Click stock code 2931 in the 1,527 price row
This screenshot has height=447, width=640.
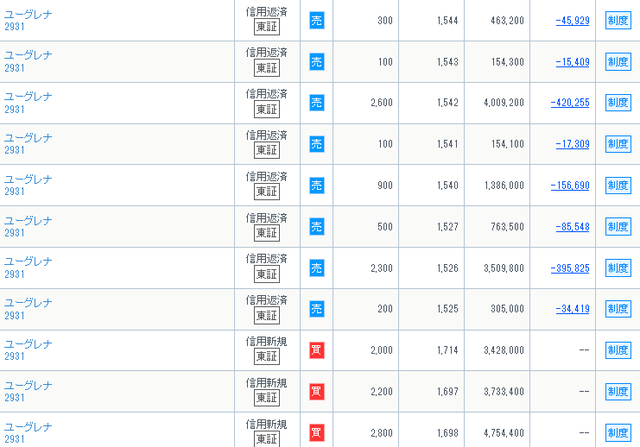[14, 233]
